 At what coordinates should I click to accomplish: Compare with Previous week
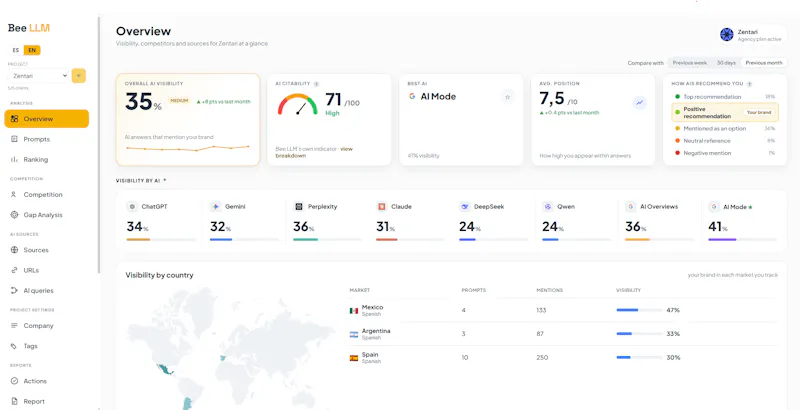(x=689, y=63)
